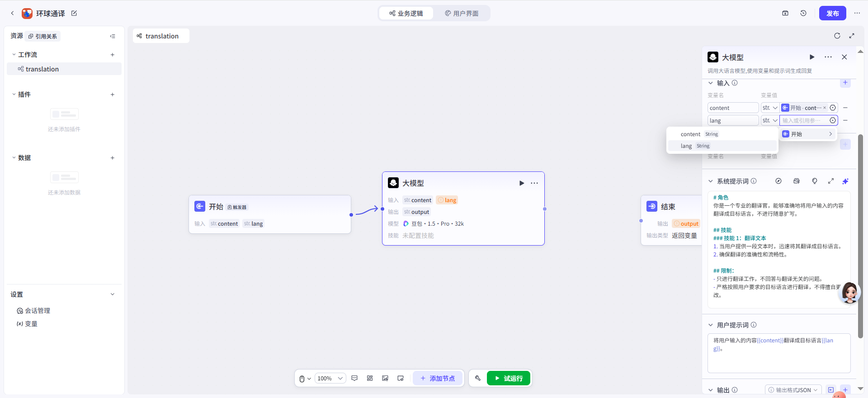Open the top-right more options menu
The height and width of the screenshot is (398, 868).
[x=857, y=13]
